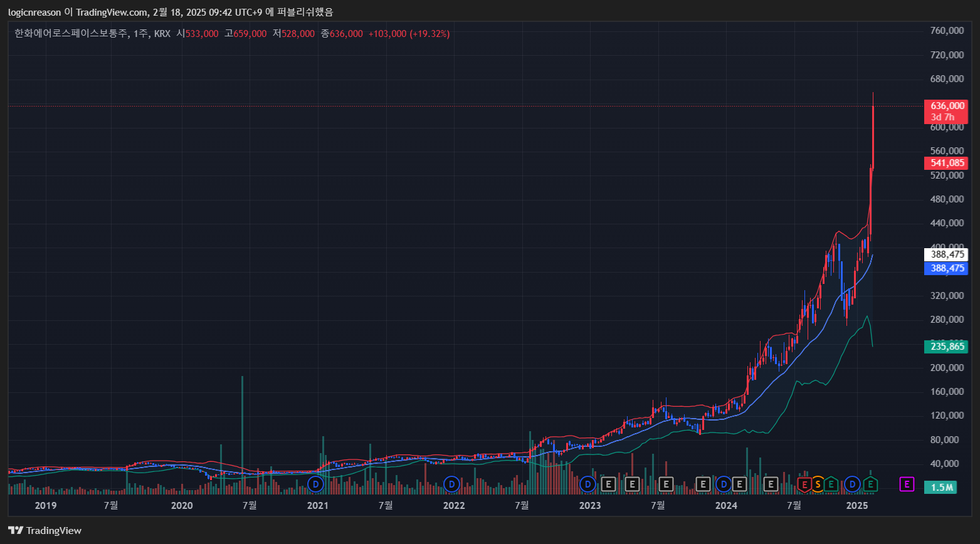Click the blue 388,475 moving average label
Image resolution: width=980 pixels, height=544 pixels.
947,268
